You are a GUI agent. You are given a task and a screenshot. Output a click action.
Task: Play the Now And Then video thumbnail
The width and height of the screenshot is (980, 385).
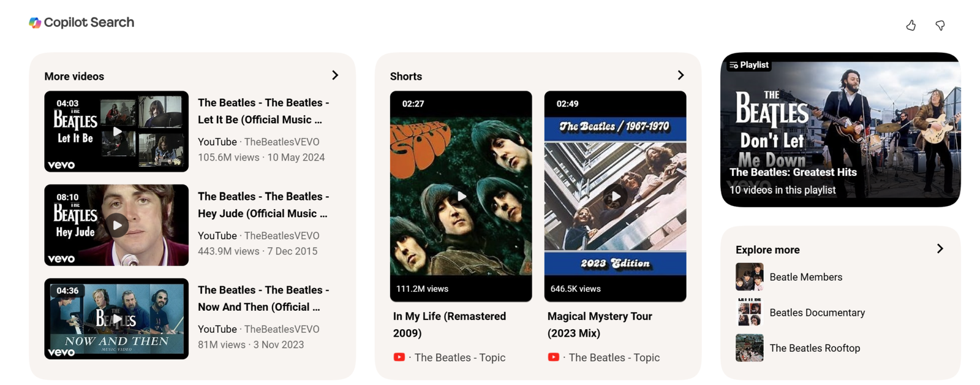coord(116,319)
